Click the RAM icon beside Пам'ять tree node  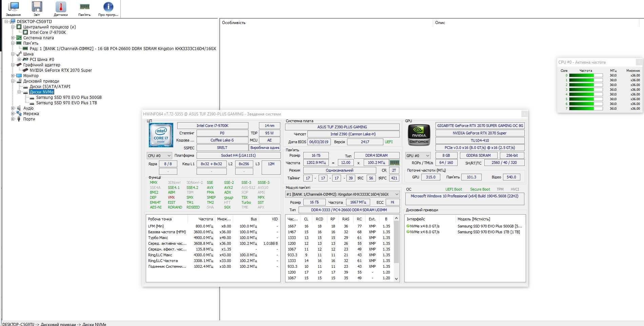(x=19, y=43)
